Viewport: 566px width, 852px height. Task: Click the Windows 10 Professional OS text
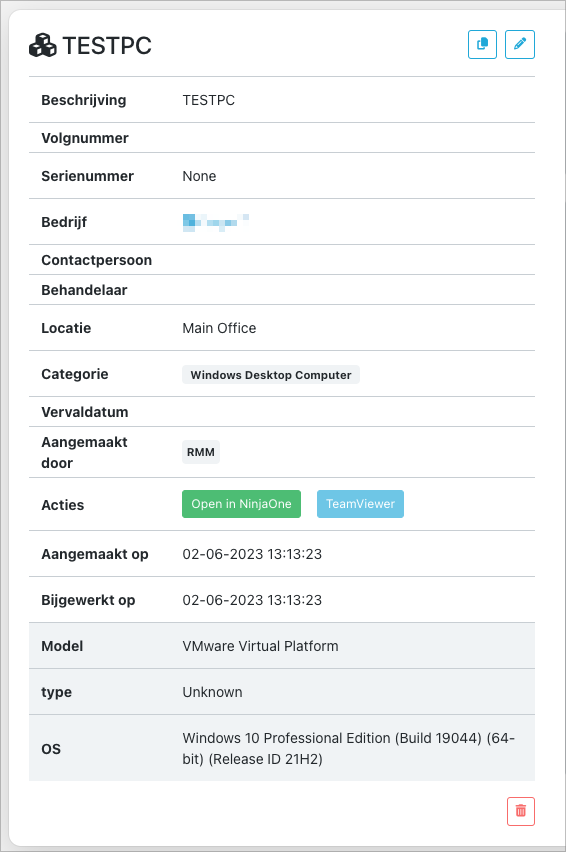[x=348, y=748]
